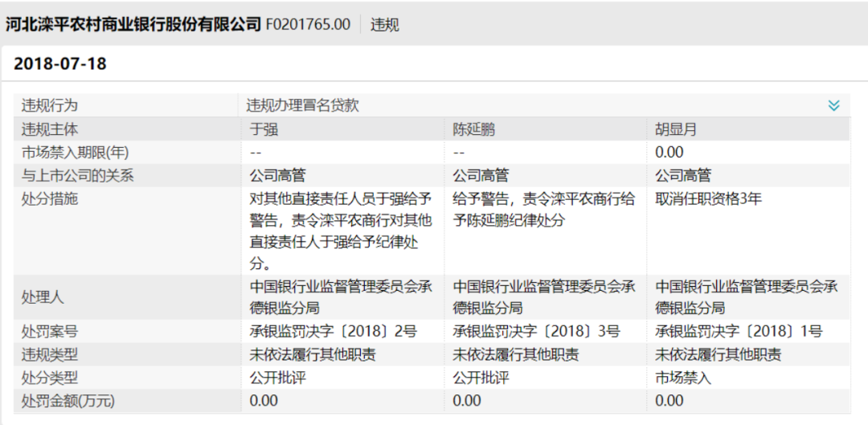The width and height of the screenshot is (868, 425).
Task: Select the handler cell in 于强 column
Action: coord(341,297)
